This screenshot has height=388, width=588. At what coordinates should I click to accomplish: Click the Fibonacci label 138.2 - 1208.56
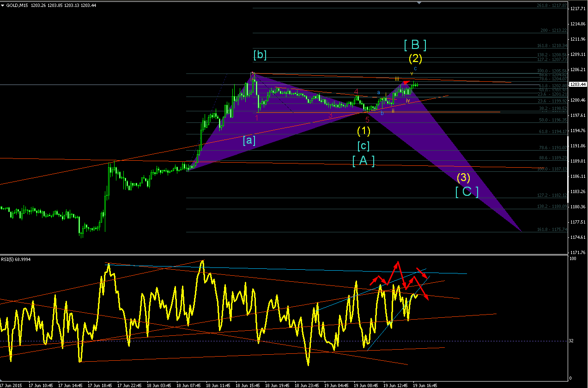pyautogui.click(x=552, y=55)
